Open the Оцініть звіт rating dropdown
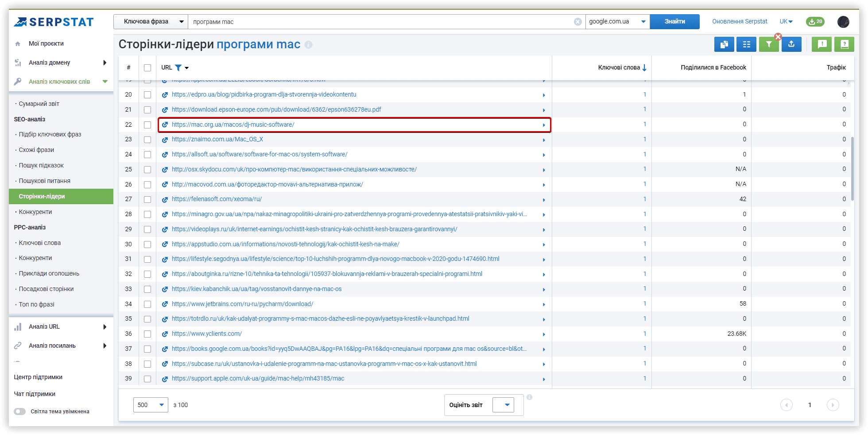The width and height of the screenshot is (868, 435). tap(503, 405)
